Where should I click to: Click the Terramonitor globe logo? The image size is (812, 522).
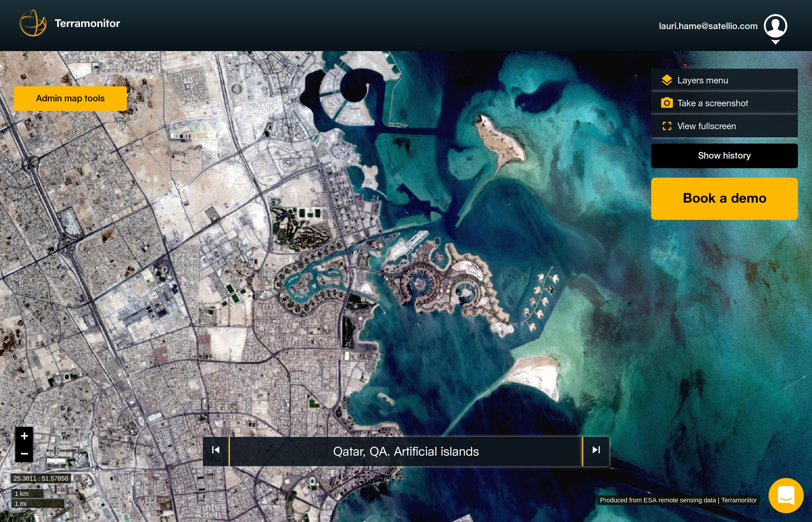33,23
